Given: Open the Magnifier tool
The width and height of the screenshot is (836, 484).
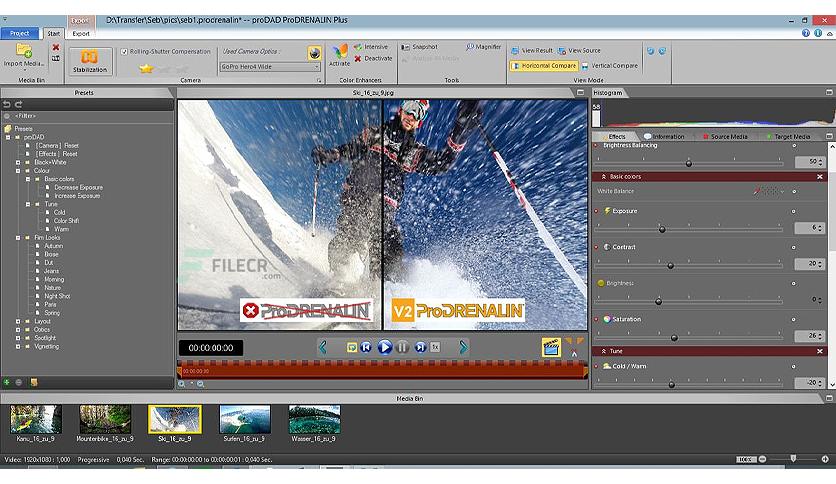Looking at the screenshot, I should tap(484, 47).
